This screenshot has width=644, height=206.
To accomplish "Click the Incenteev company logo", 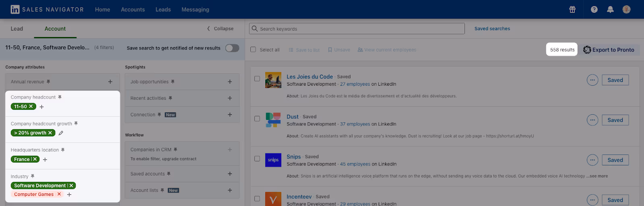I will coord(273,199).
